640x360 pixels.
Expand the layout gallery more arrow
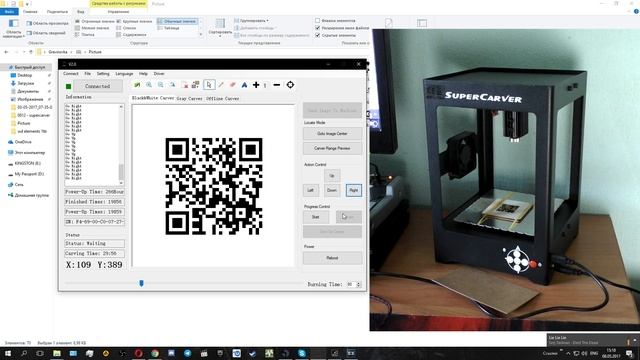pyautogui.click(x=200, y=35)
